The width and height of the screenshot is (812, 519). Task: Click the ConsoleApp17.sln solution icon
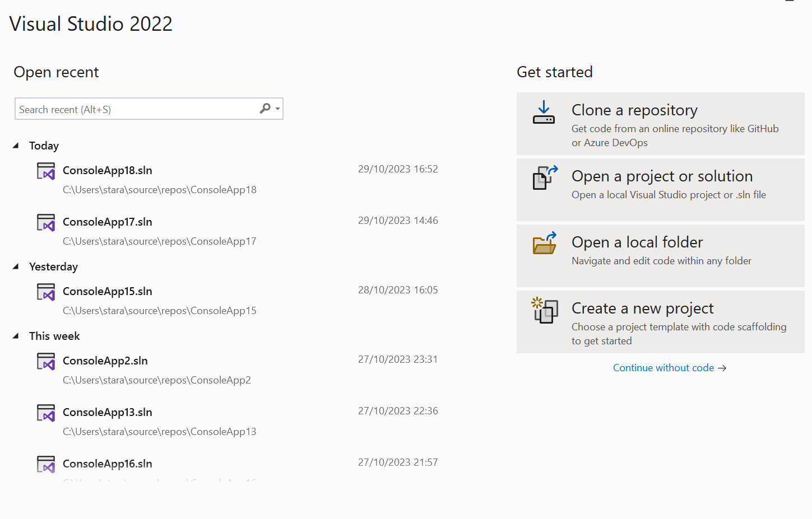coord(46,222)
